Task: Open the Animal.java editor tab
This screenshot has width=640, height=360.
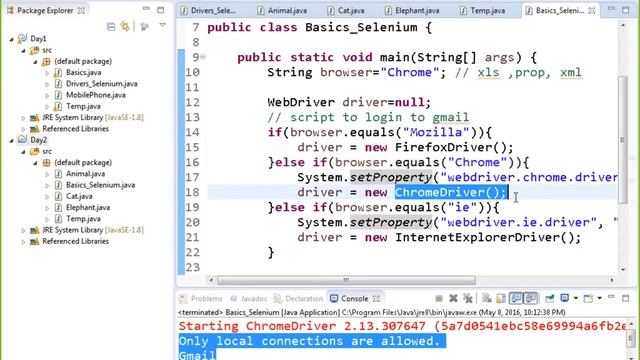Action: pos(282,11)
